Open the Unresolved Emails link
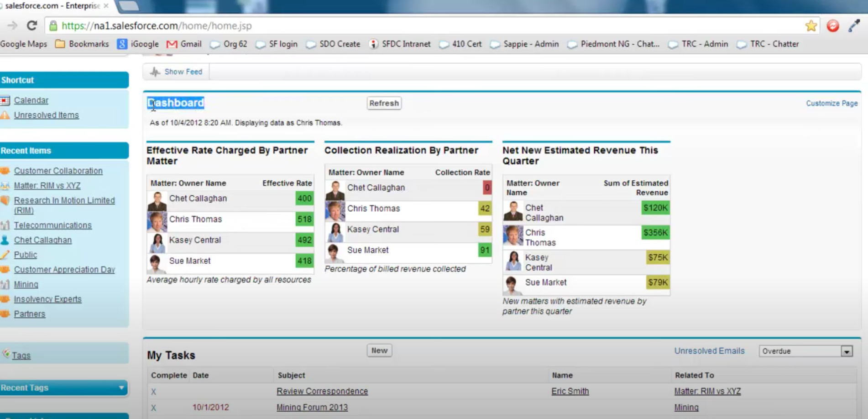 [709, 351]
